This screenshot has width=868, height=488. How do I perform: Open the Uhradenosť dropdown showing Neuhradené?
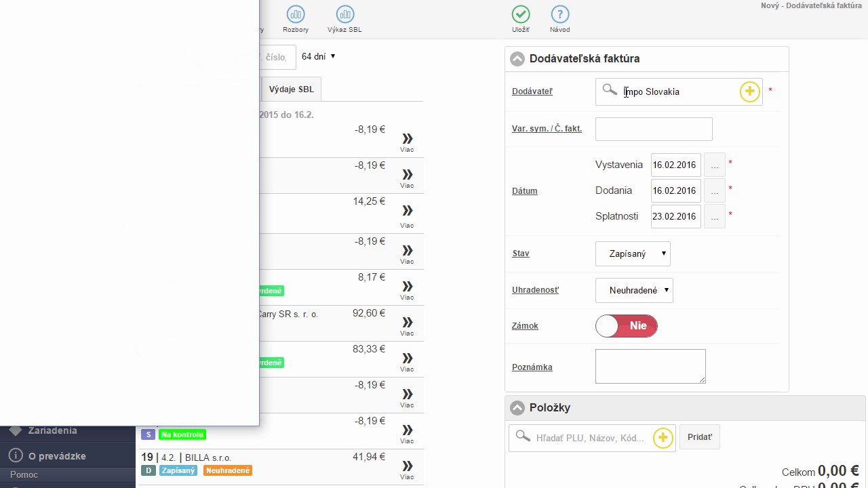tap(634, 290)
